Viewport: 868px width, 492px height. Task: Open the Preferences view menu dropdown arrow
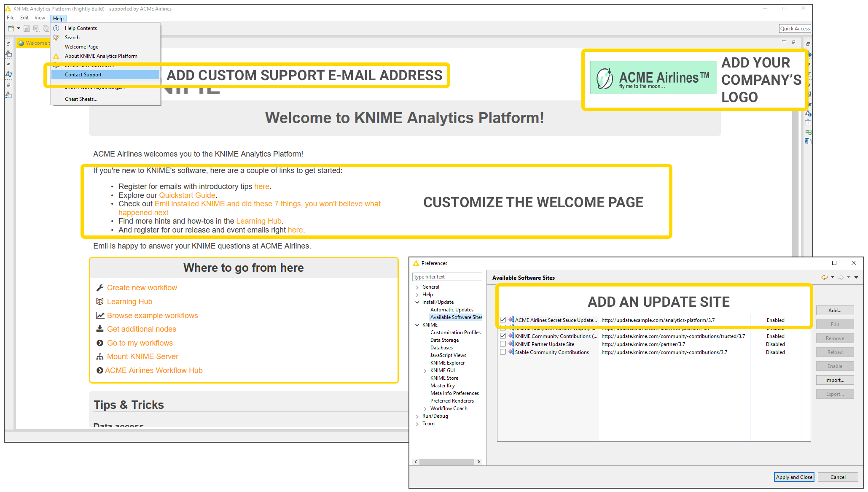click(x=856, y=277)
